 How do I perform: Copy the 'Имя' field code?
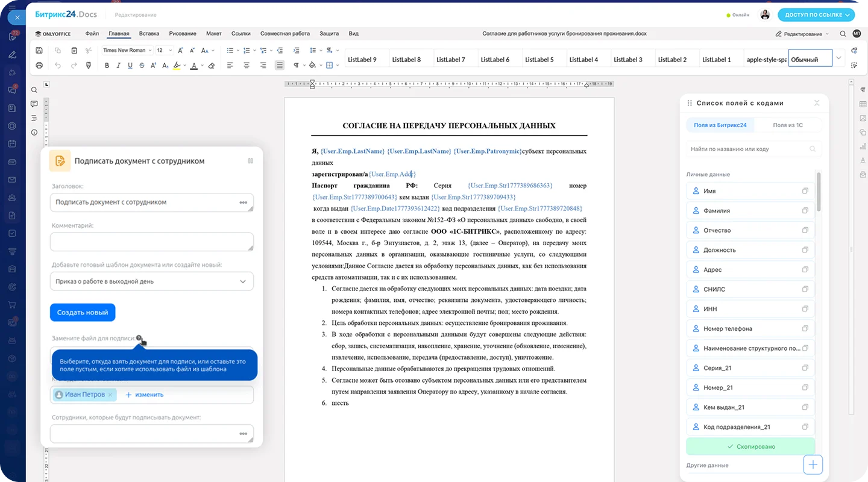coord(805,191)
